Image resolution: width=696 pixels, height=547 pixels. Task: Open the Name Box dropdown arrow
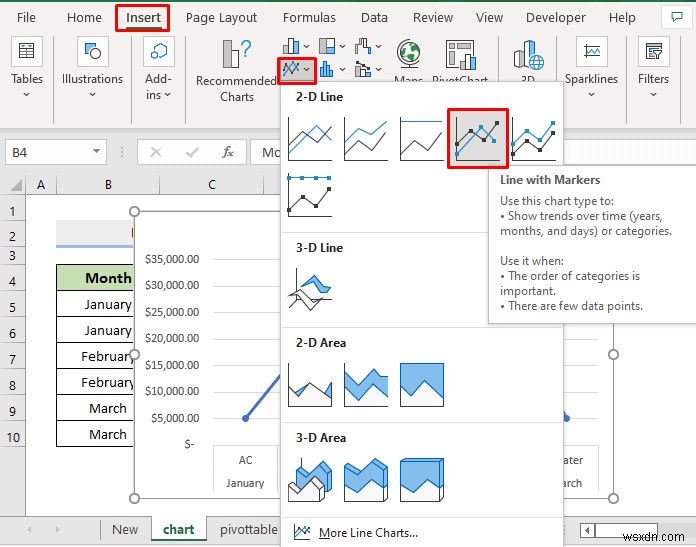coord(96,152)
